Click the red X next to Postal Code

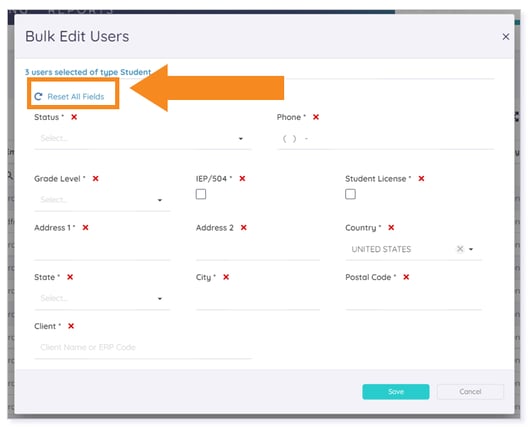tap(406, 277)
